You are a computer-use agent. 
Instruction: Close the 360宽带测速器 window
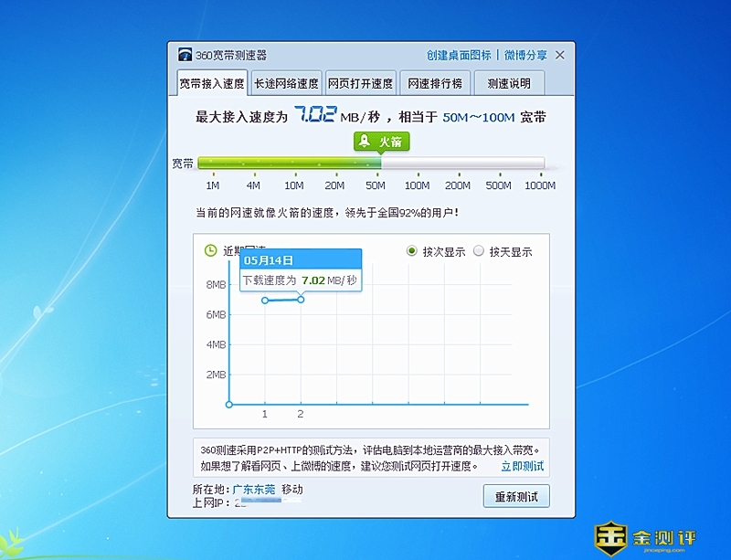[x=560, y=55]
